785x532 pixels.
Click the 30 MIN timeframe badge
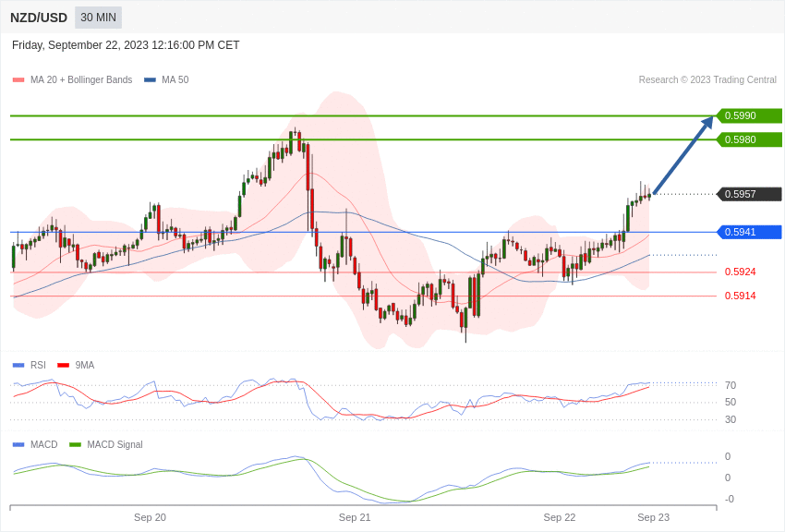(98, 18)
